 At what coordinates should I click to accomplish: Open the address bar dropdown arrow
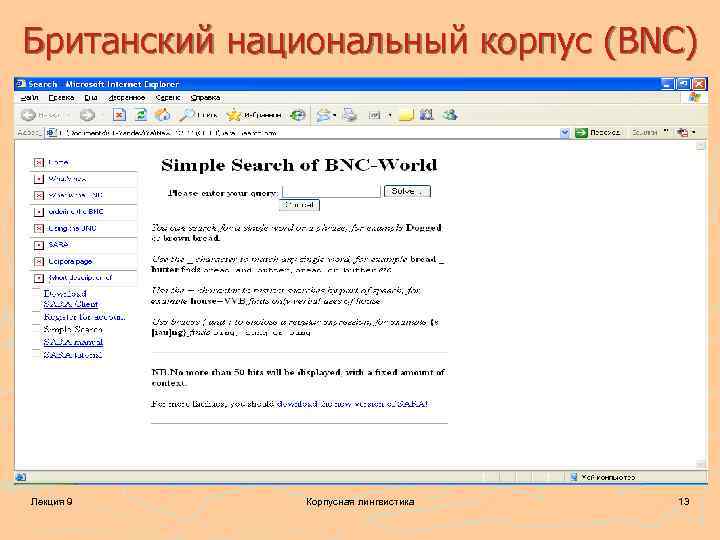pos(565,133)
